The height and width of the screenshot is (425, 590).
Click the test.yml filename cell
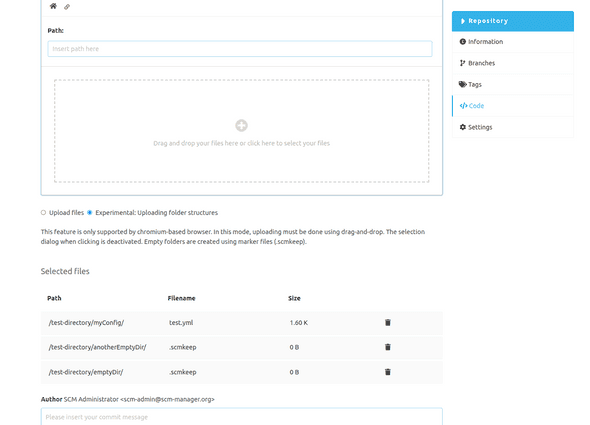point(181,323)
